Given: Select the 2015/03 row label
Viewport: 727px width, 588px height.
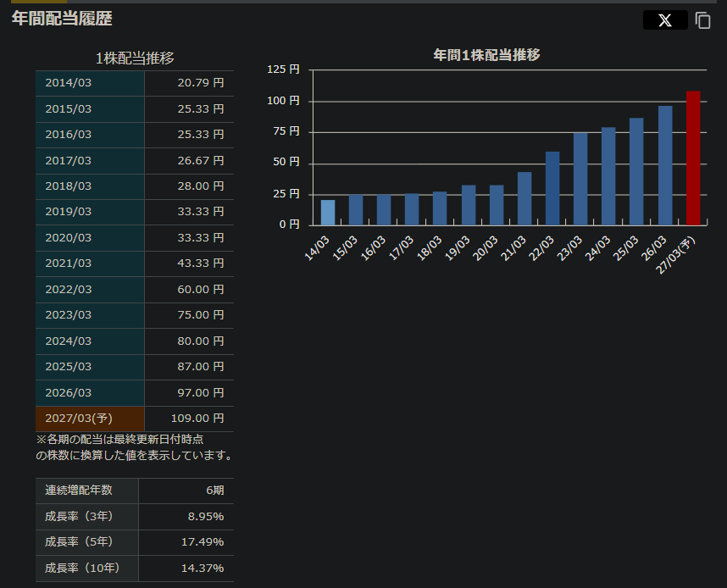Looking at the screenshot, I should tap(68, 109).
